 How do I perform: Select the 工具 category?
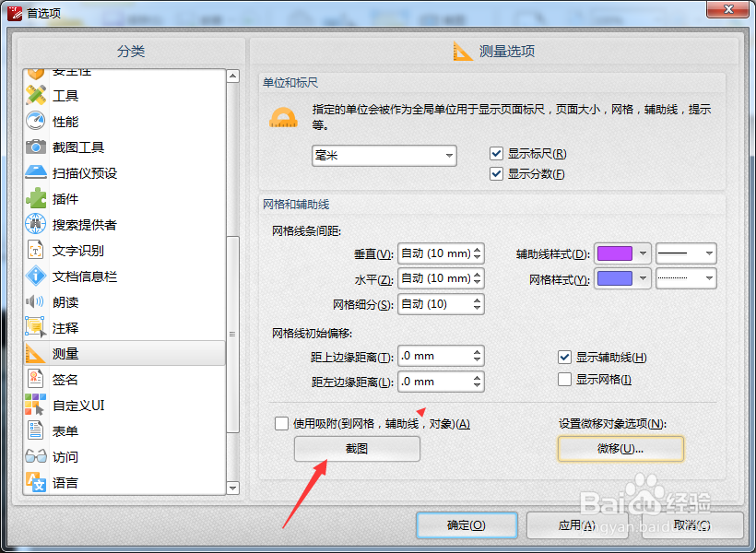pyautogui.click(x=124, y=96)
